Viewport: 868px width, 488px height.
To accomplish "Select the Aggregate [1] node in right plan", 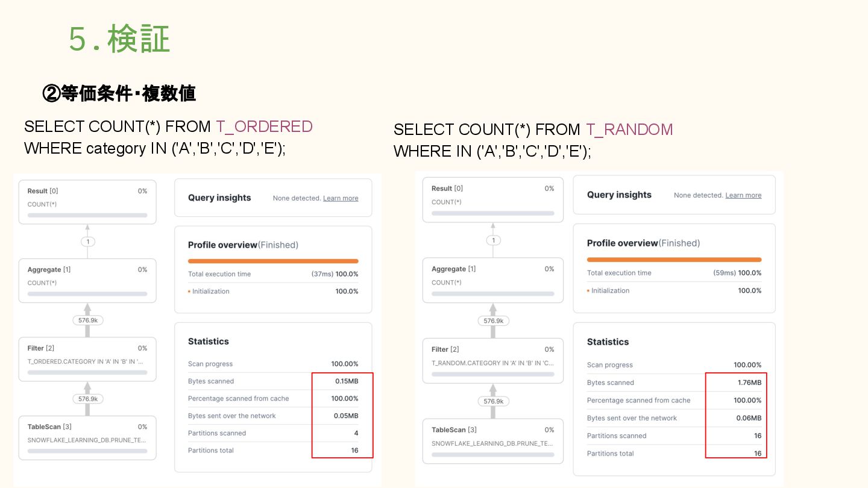I will point(493,280).
